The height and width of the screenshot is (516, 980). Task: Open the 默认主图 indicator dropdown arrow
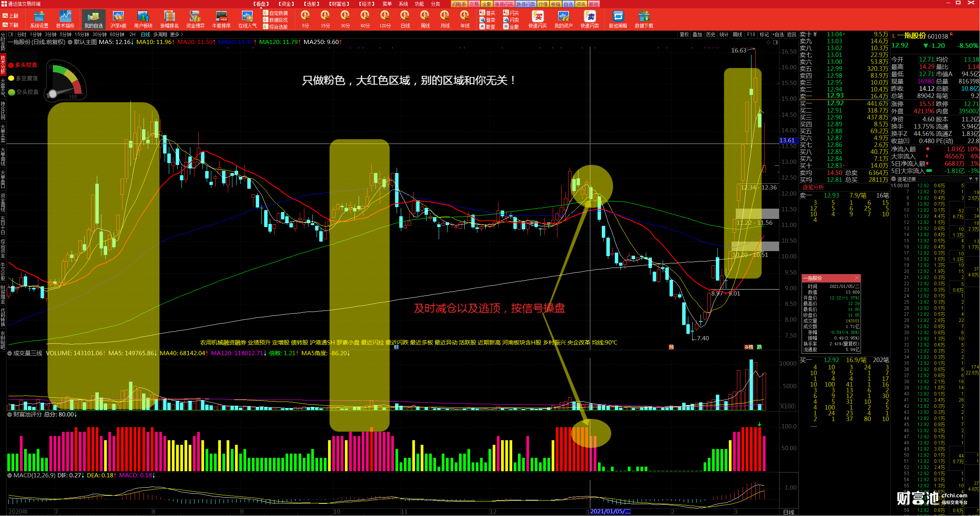point(70,42)
